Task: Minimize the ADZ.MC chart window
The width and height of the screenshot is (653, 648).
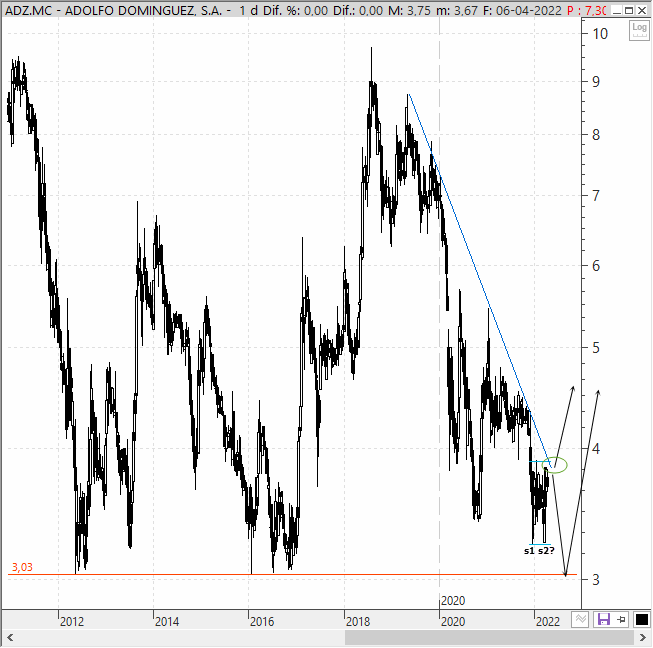Action: pyautogui.click(x=617, y=10)
